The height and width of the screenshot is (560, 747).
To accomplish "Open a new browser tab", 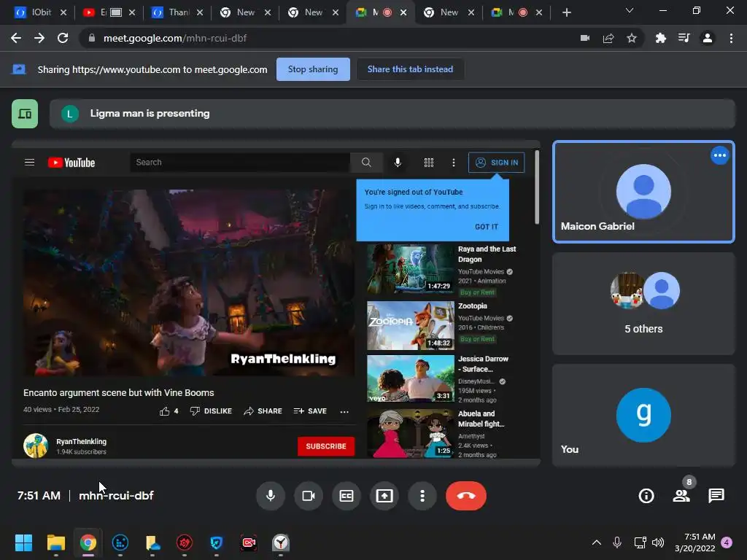I will [x=566, y=12].
